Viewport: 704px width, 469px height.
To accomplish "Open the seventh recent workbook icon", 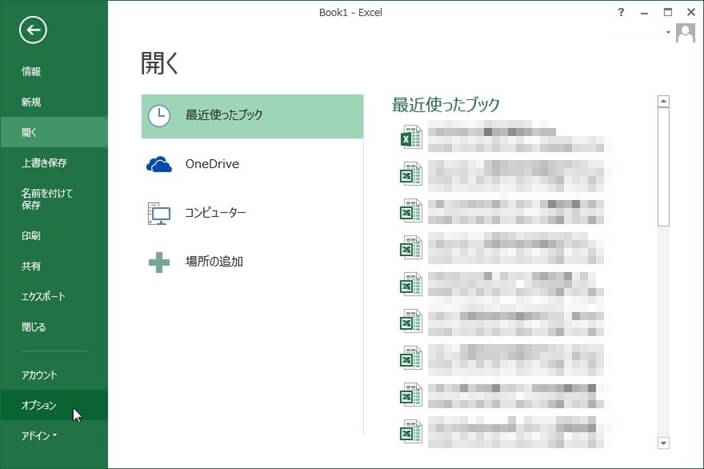I will pyautogui.click(x=411, y=358).
